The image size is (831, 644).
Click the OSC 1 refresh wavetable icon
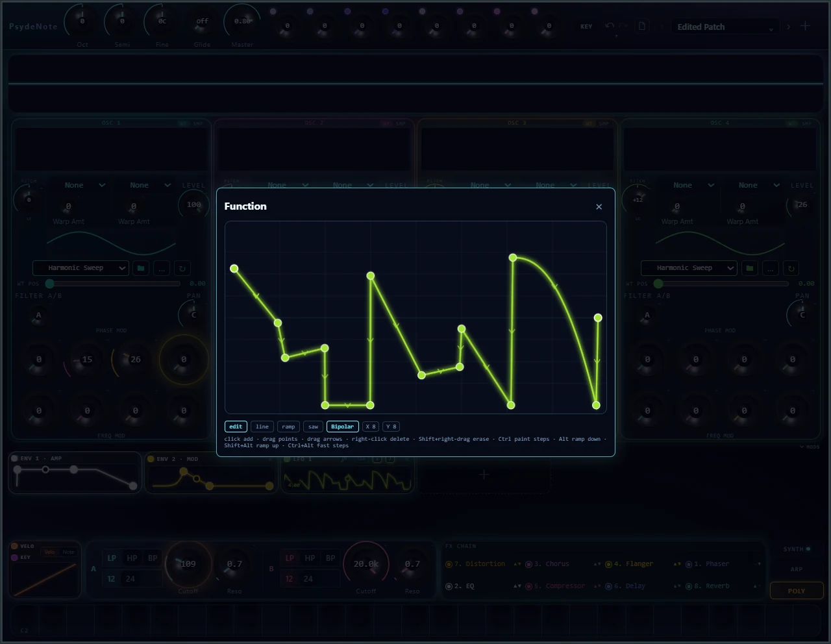click(182, 268)
